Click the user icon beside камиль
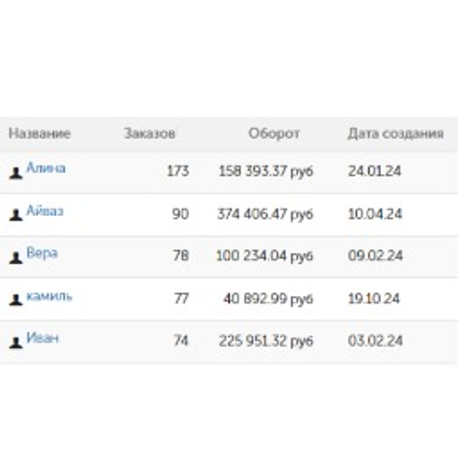 [x=16, y=300]
